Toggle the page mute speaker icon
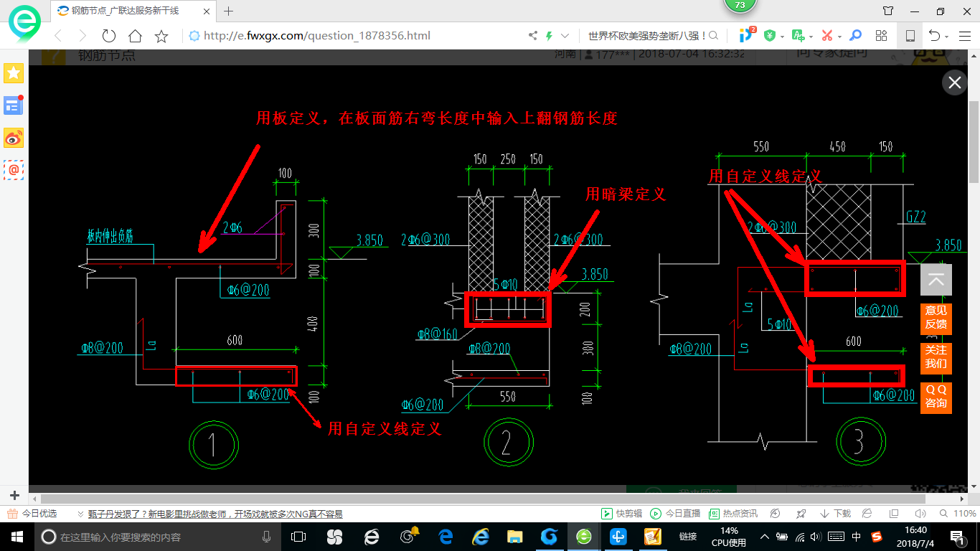Viewport: 980px width, 551px height. click(920, 514)
